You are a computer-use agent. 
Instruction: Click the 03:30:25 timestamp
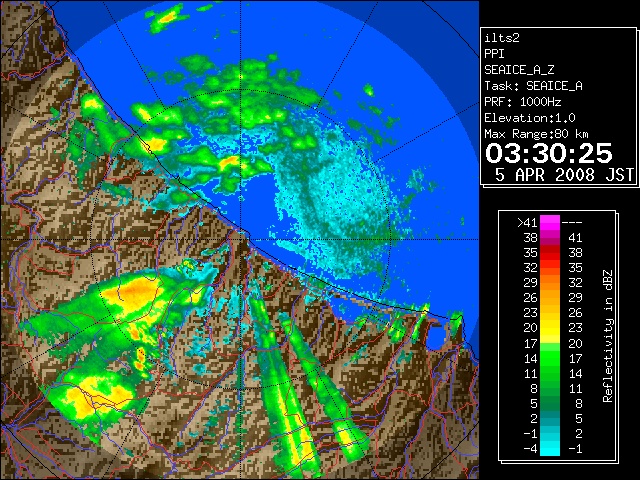pos(549,153)
